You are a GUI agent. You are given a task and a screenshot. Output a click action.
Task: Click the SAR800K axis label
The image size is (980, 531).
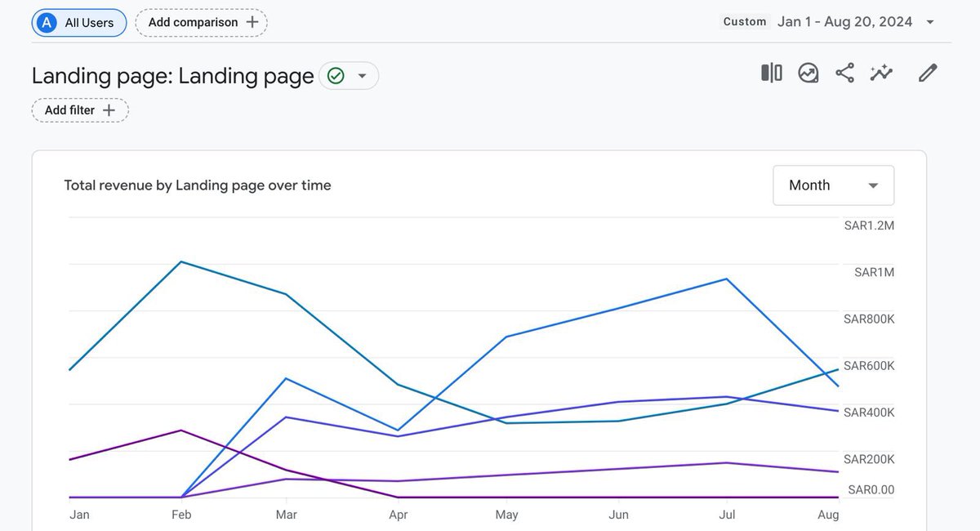point(869,319)
